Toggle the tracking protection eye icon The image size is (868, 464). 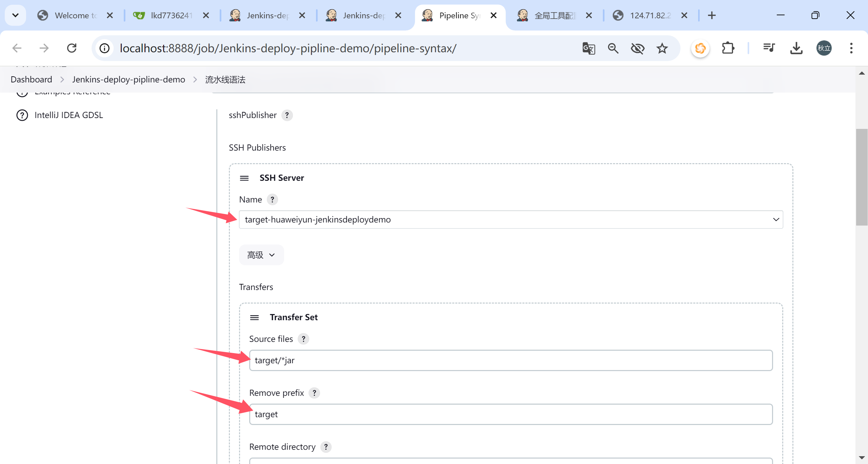[x=637, y=49]
